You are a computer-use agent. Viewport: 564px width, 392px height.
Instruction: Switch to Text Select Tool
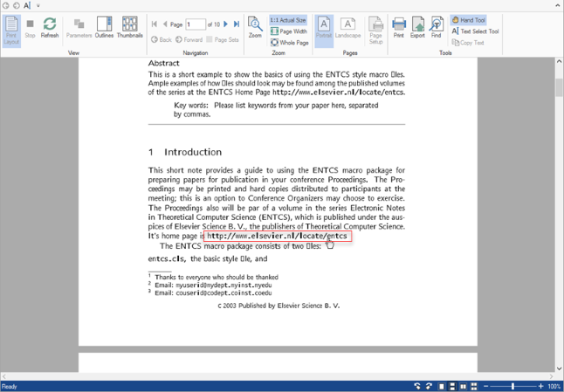(x=475, y=31)
